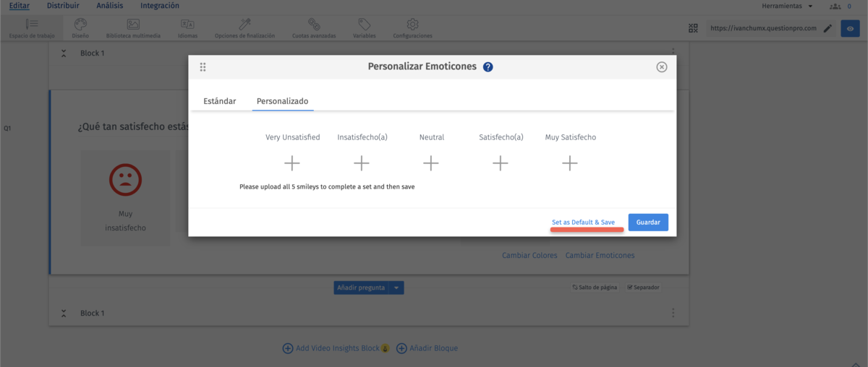The width and height of the screenshot is (868, 367).
Task: Click the Variables tag icon
Action: pyautogui.click(x=364, y=25)
